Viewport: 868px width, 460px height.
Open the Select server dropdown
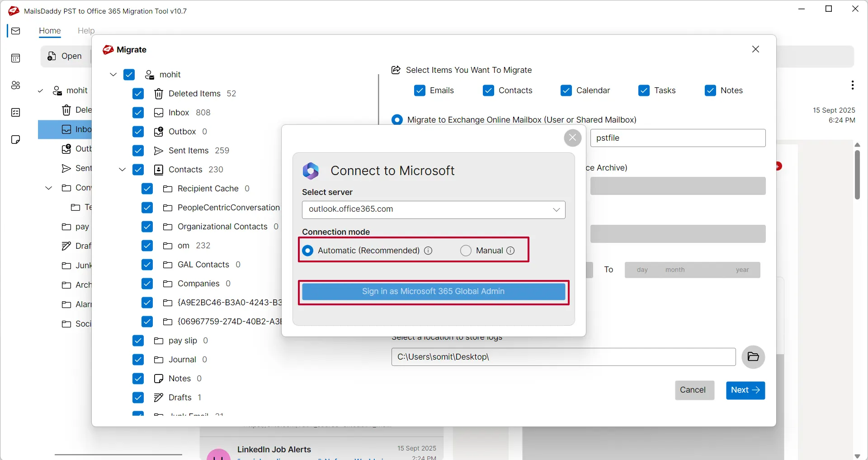[434, 209]
